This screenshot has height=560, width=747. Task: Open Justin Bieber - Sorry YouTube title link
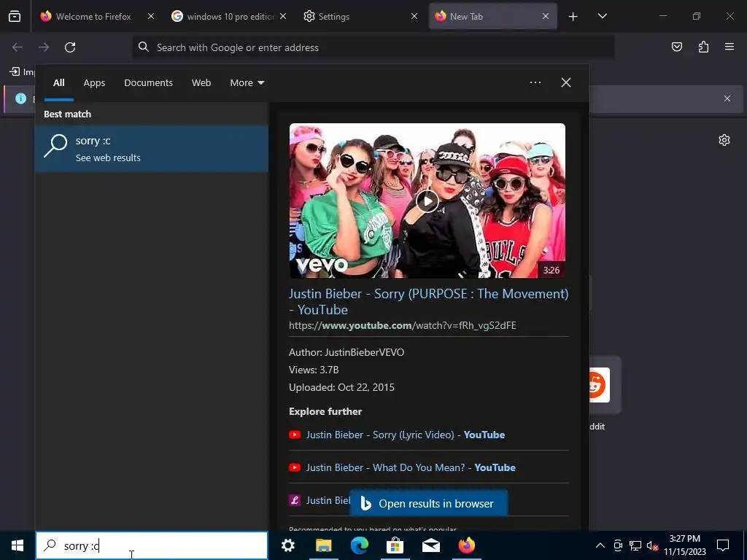[x=428, y=301]
